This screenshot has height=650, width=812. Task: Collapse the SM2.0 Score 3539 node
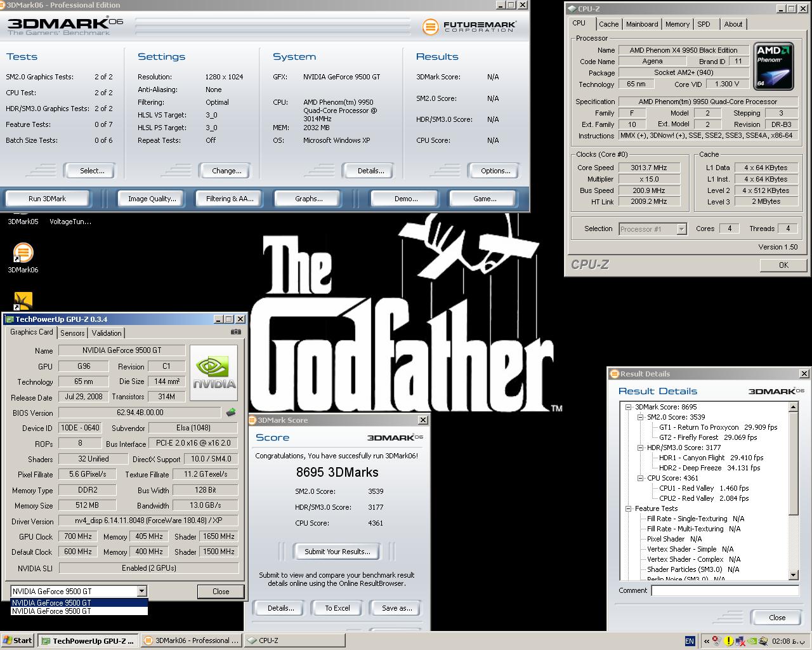[x=640, y=417]
